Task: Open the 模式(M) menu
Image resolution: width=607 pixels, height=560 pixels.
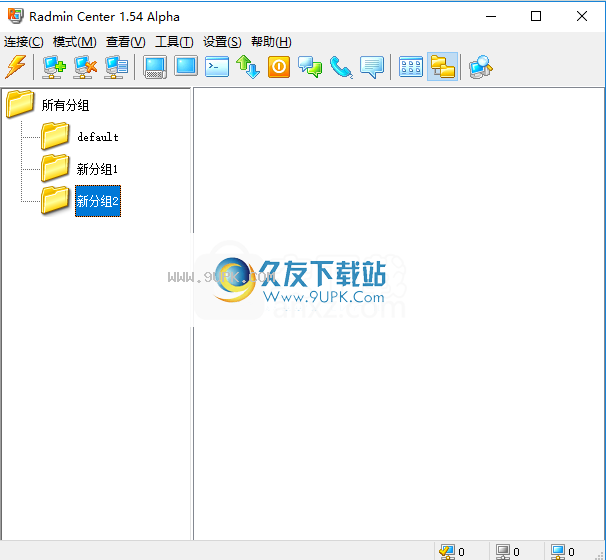Action: [74, 42]
